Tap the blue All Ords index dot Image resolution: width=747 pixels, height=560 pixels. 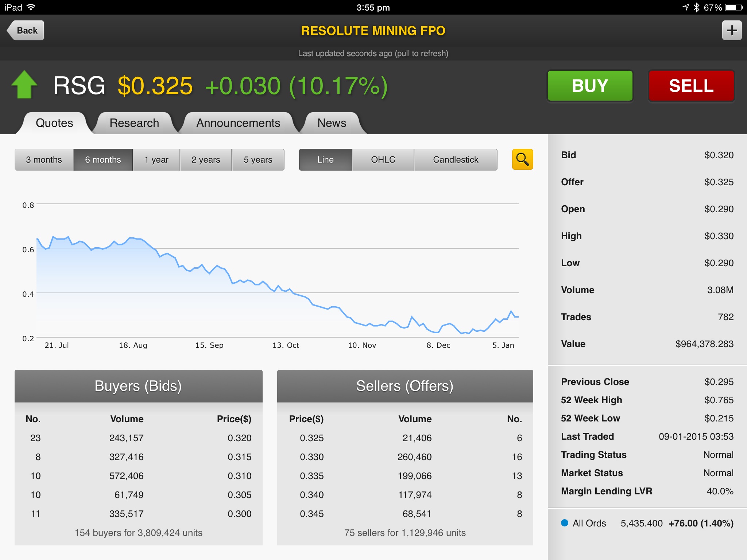click(x=564, y=523)
